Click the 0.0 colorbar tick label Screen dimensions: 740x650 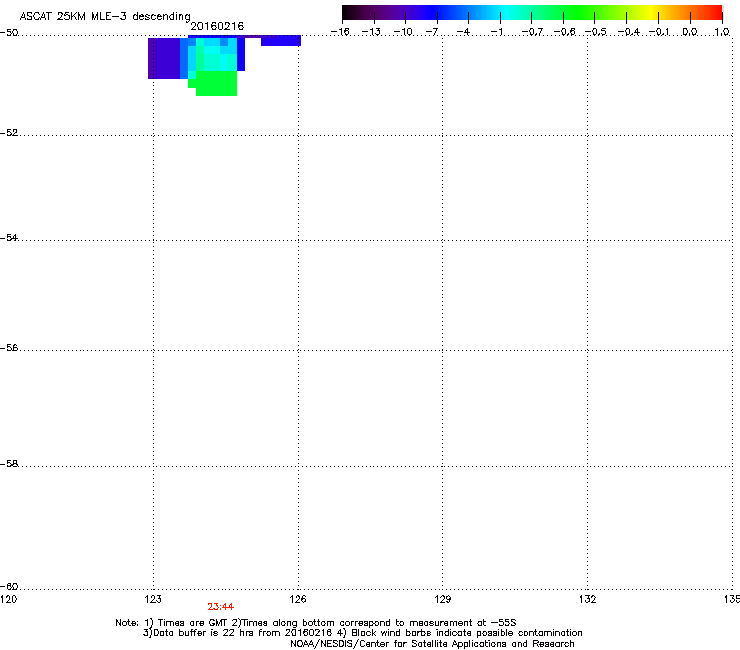tap(690, 32)
